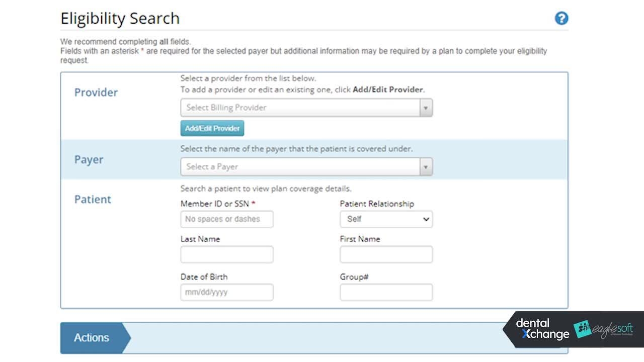This screenshot has width=644, height=362.
Task: Select the Payer section label
Action: click(89, 159)
